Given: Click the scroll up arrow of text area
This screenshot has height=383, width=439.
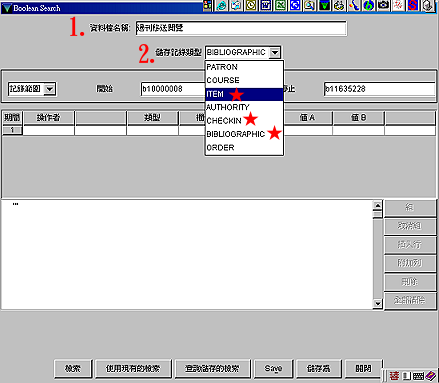Looking at the screenshot, I should [377, 205].
